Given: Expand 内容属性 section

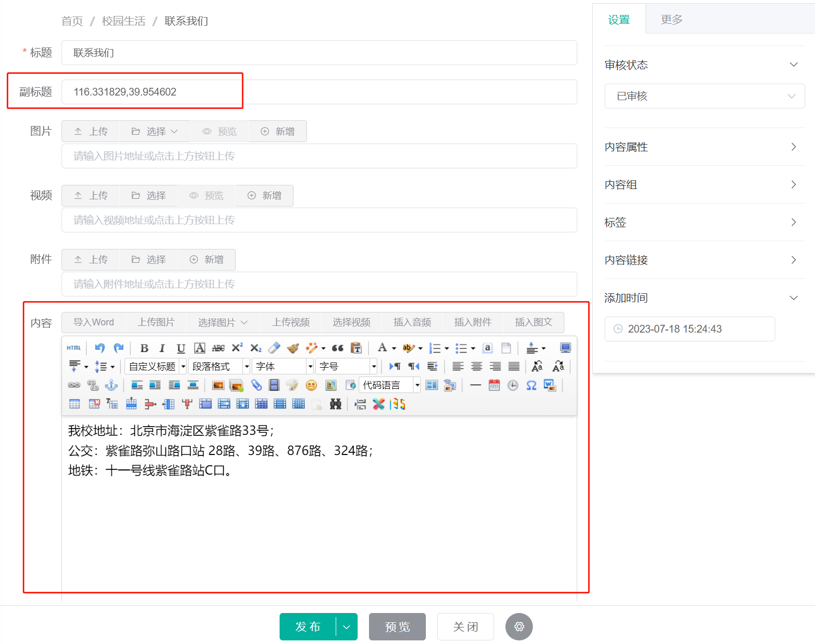Looking at the screenshot, I should point(705,147).
